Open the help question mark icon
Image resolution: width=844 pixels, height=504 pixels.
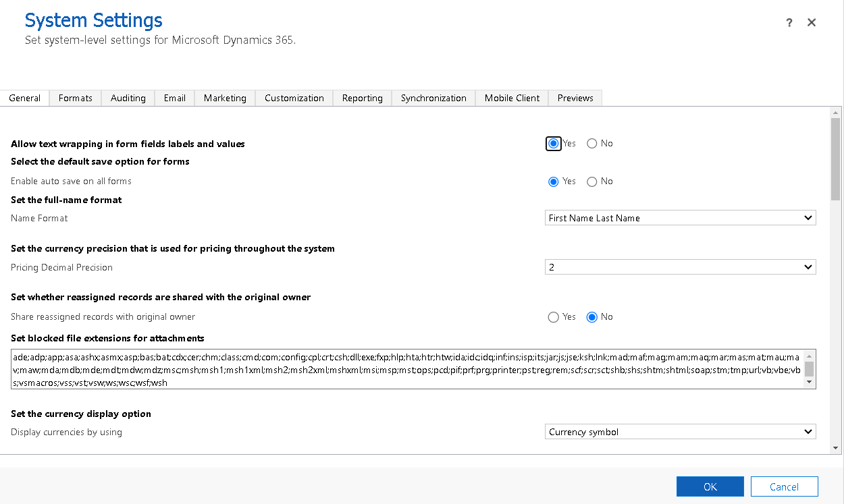point(789,23)
